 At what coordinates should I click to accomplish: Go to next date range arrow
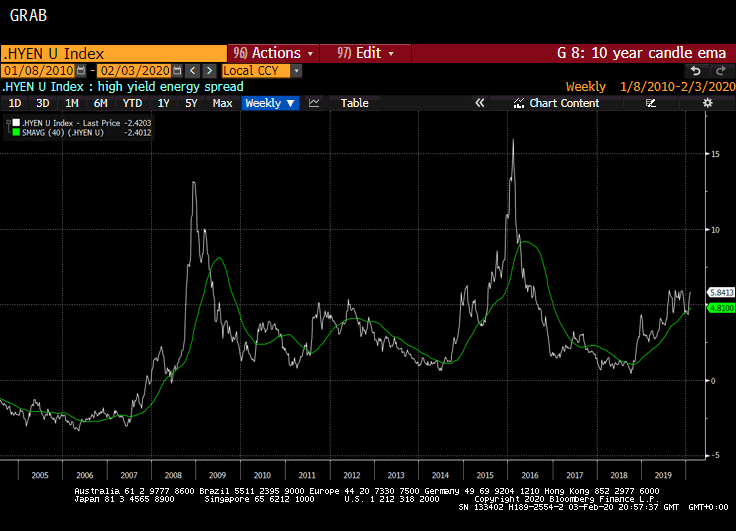[x=209, y=71]
